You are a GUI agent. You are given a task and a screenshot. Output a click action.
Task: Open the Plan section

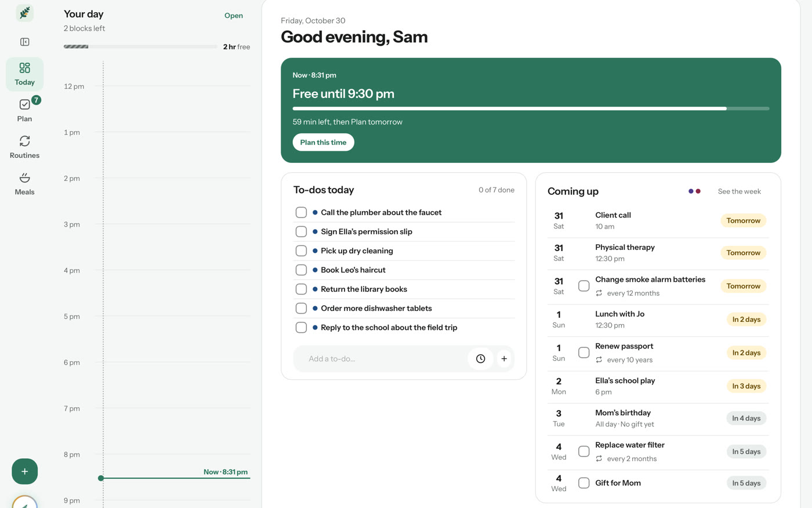coord(24,111)
